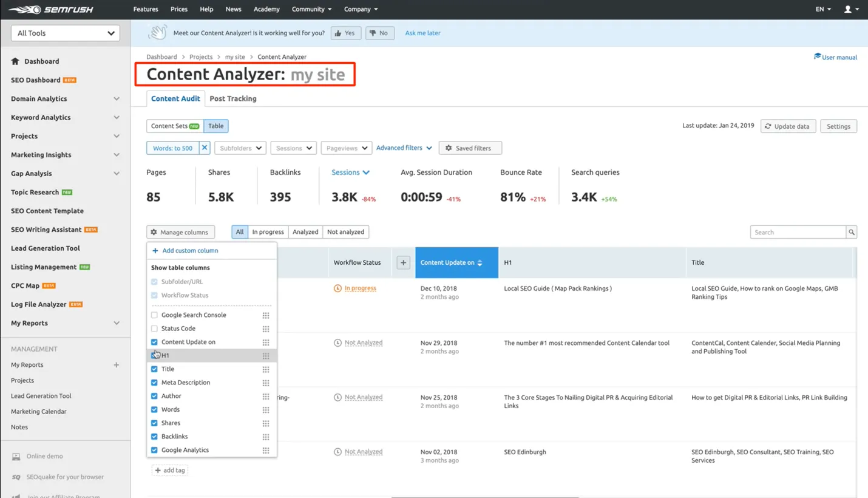Click grip icon beside H1 row

click(266, 355)
